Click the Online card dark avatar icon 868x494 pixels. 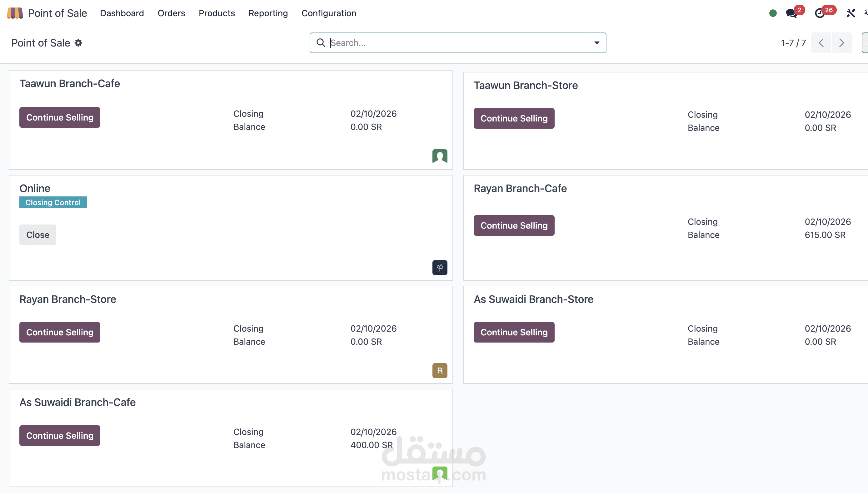click(x=440, y=267)
